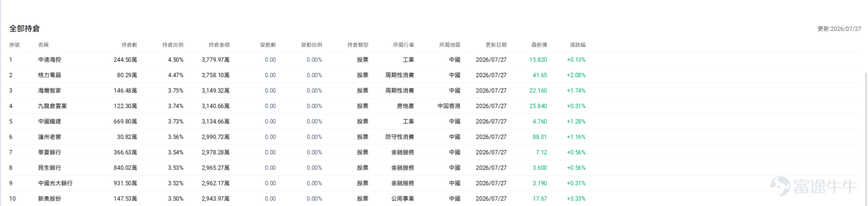Viewport: 868px width, 206px height.
Task: Click change percentage +1.28%
Action: (x=576, y=121)
